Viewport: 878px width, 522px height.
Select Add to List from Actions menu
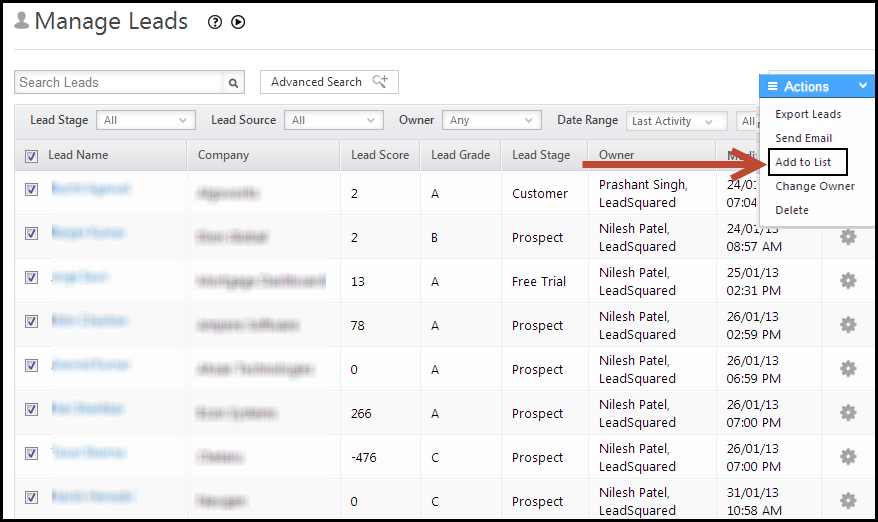803,162
